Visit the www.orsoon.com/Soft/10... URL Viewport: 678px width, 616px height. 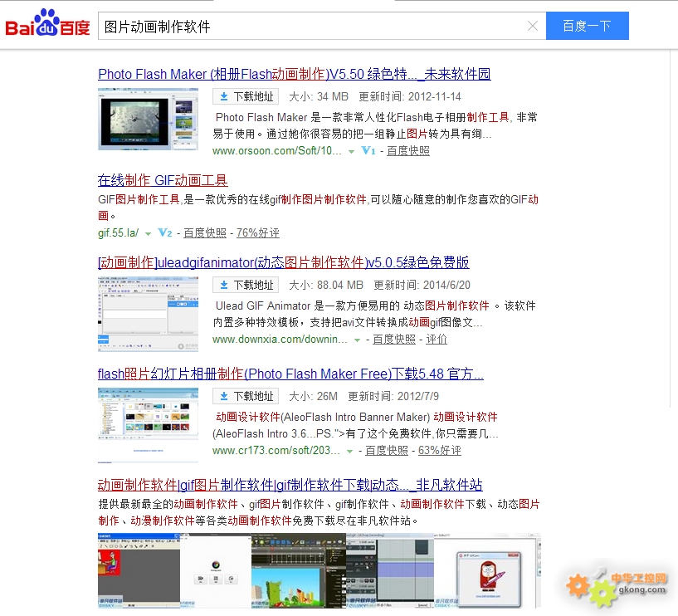pyautogui.click(x=276, y=150)
